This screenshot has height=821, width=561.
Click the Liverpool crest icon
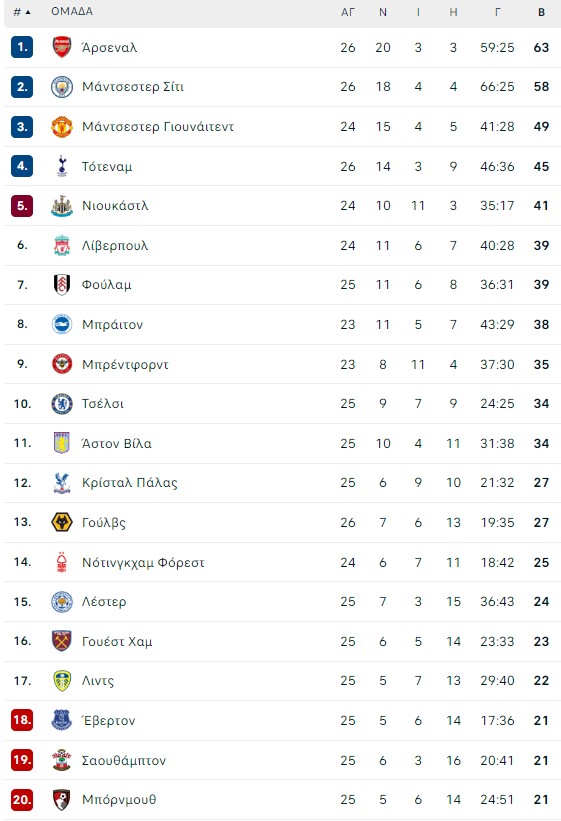pos(62,245)
